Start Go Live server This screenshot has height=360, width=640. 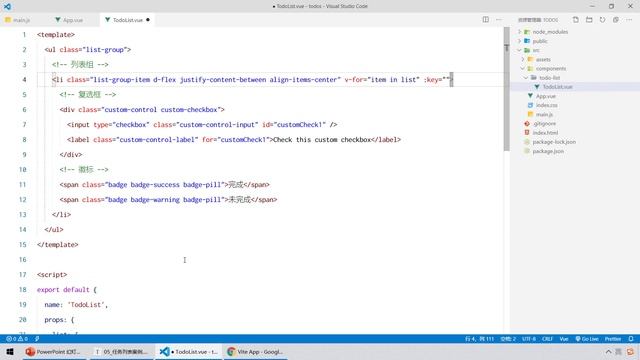tap(587, 339)
